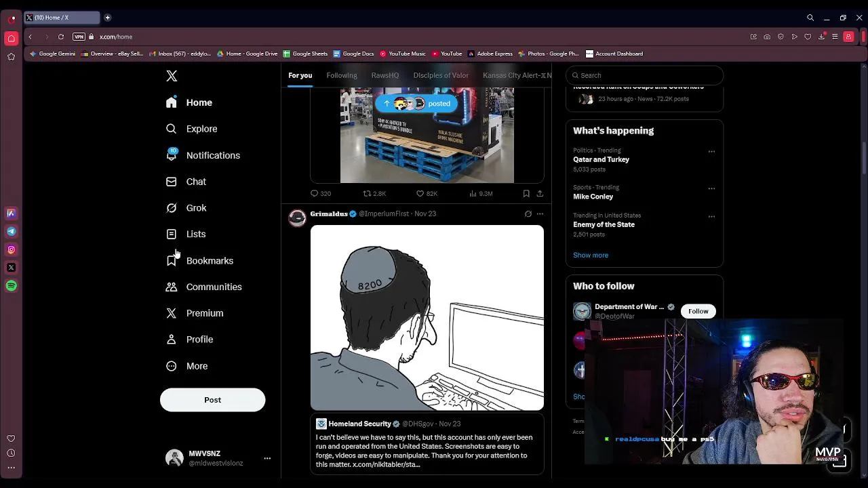Open the ad blocker shield icon
The image size is (868, 488).
click(x=781, y=37)
